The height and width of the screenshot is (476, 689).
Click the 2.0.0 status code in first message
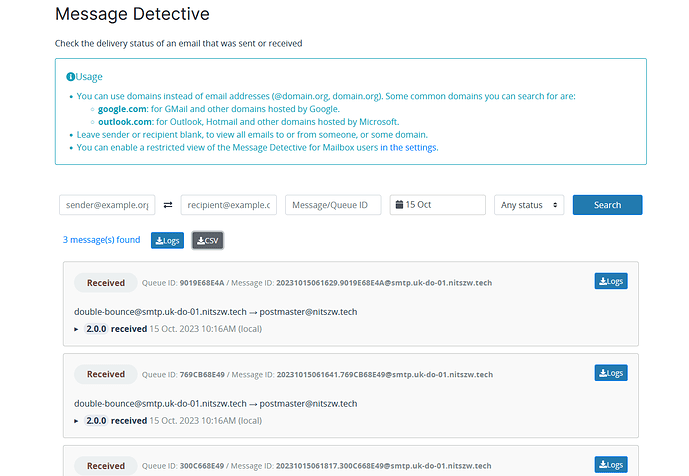tap(96, 329)
